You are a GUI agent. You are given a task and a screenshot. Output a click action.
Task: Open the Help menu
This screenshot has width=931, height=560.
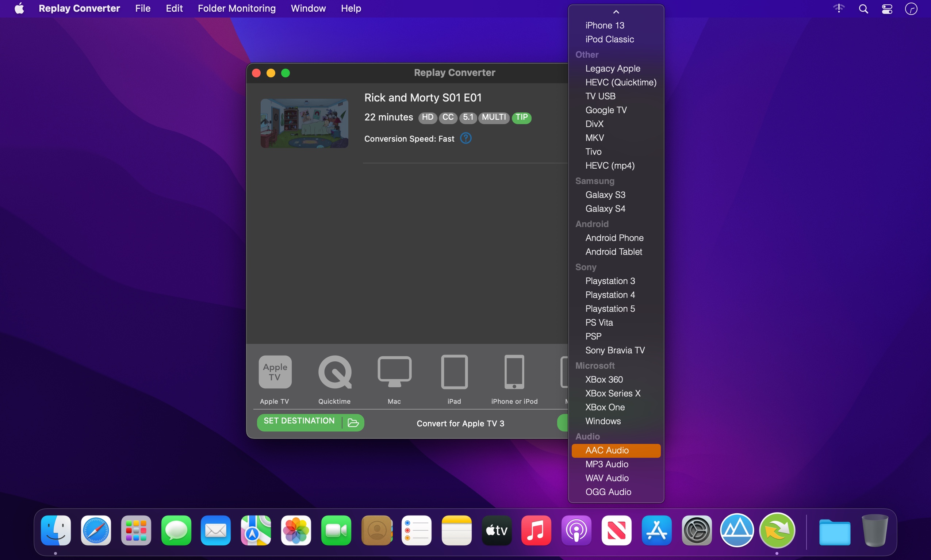[351, 8]
